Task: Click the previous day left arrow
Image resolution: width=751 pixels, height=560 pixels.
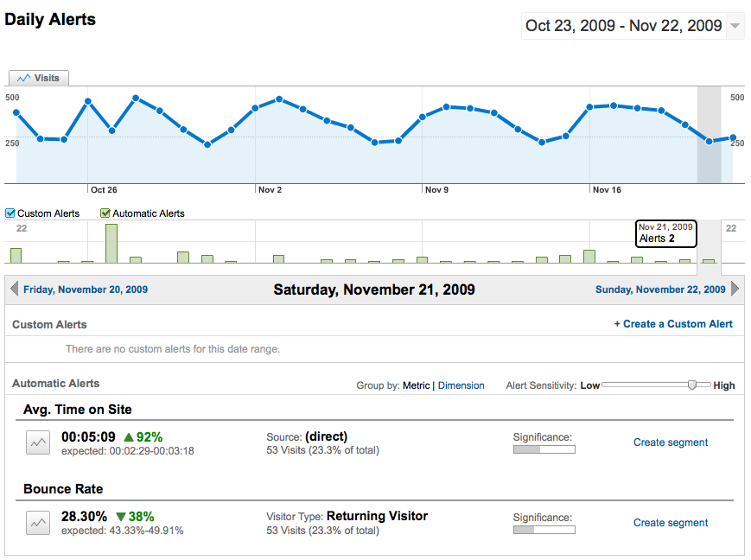Action: 13,290
